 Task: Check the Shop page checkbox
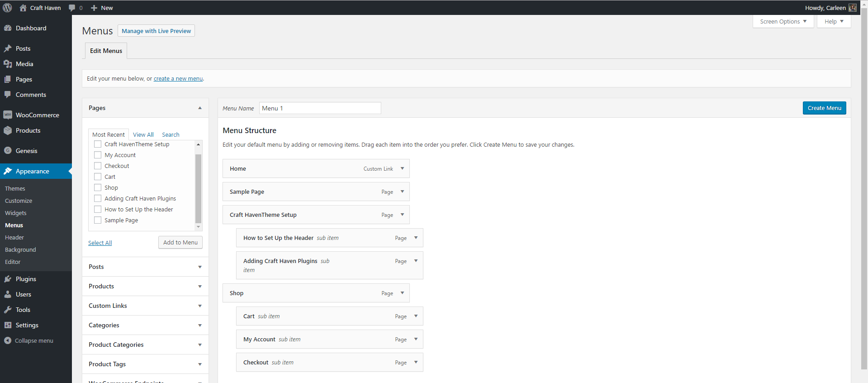tap(98, 187)
